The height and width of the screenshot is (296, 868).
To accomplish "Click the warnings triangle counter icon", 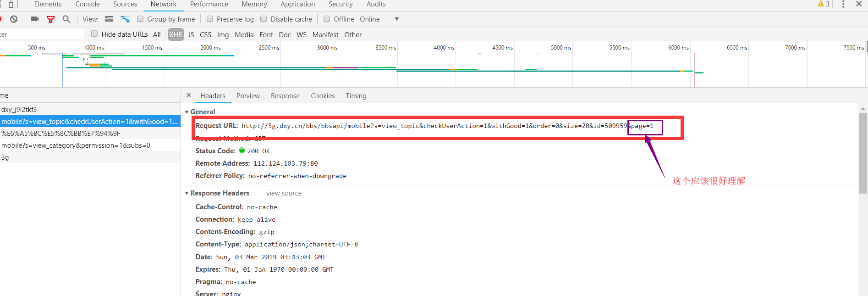I will pos(824,4).
